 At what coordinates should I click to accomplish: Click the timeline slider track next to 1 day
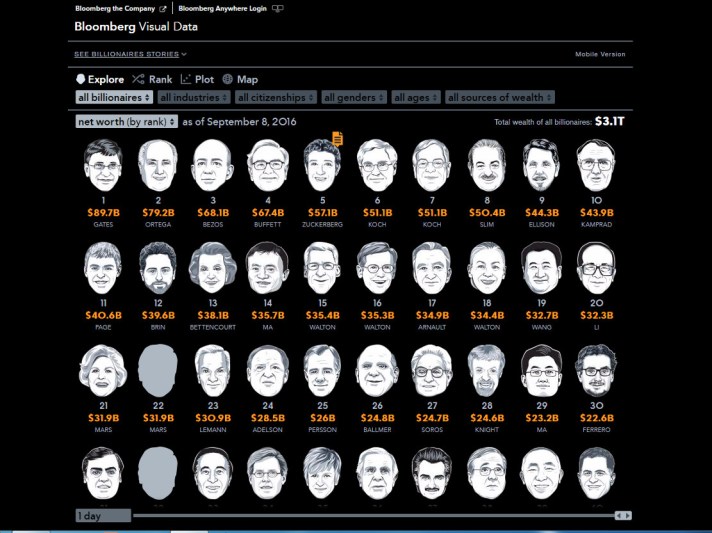tap(370, 515)
